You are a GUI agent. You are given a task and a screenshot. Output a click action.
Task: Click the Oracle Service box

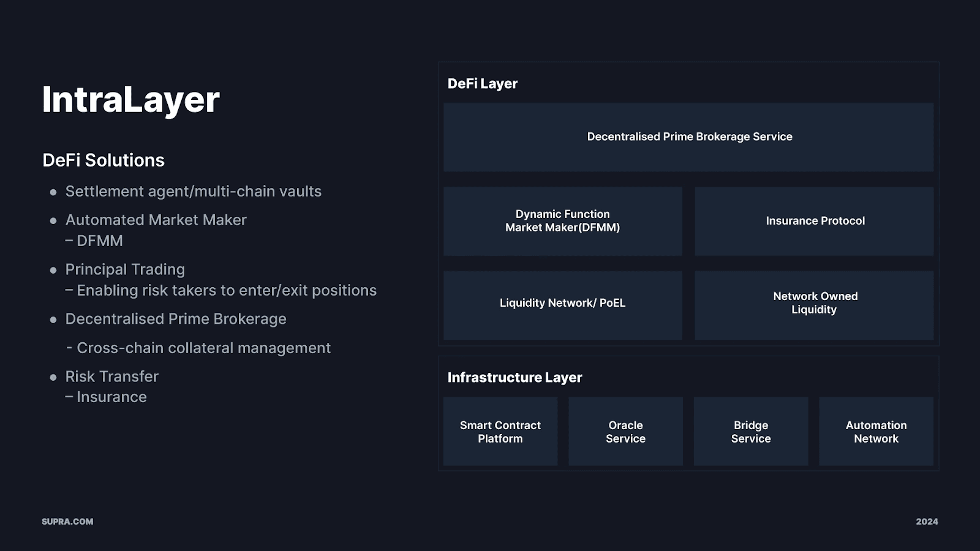coord(625,432)
